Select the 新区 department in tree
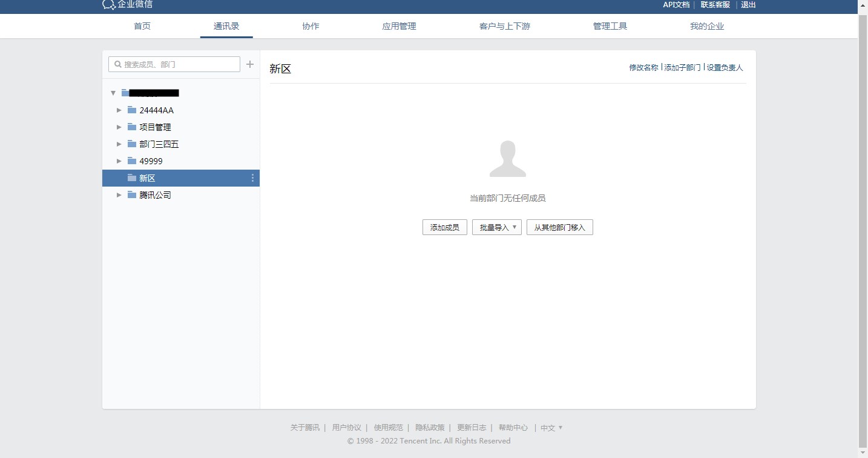Viewport: 868px width, 458px height. [148, 178]
